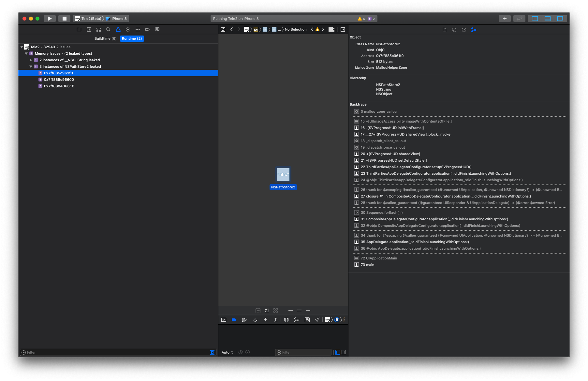Screen dimensions: 588x381
Task: Select the NSPathStore2 graph node
Action: click(x=283, y=178)
